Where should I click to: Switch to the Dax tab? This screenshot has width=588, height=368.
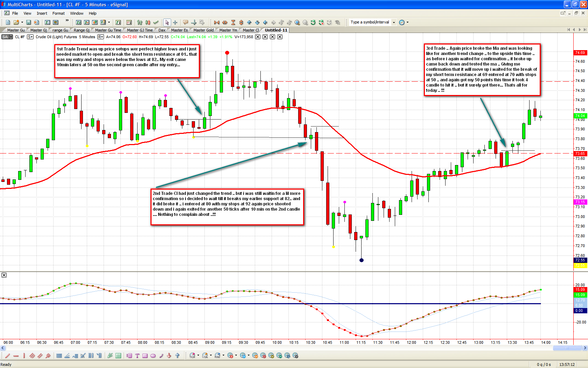(x=162, y=30)
